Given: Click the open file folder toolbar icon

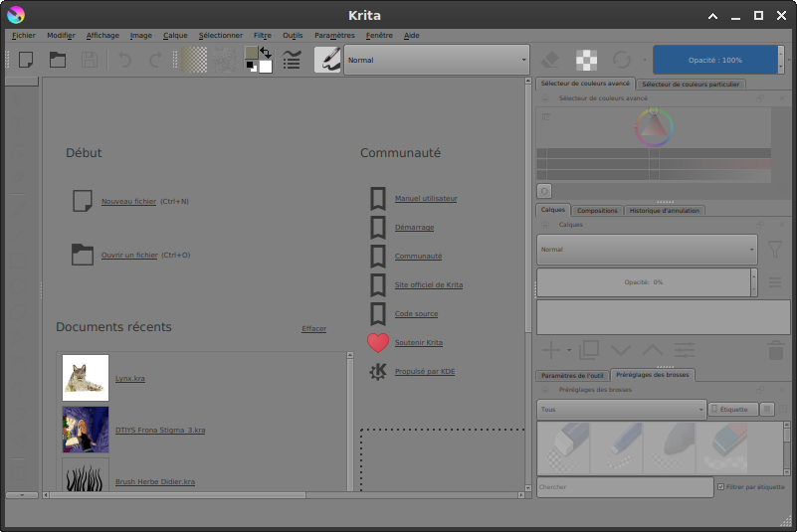Looking at the screenshot, I should (x=58, y=60).
